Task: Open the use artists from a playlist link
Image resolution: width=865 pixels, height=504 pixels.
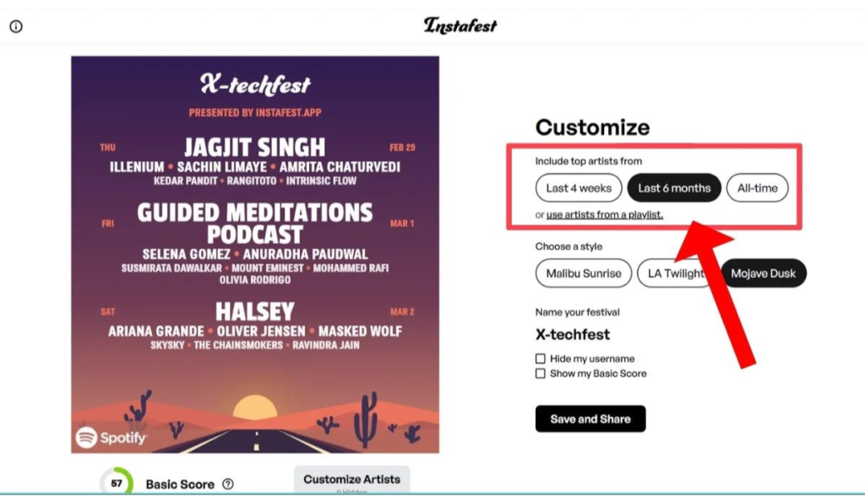Action: [x=605, y=214]
